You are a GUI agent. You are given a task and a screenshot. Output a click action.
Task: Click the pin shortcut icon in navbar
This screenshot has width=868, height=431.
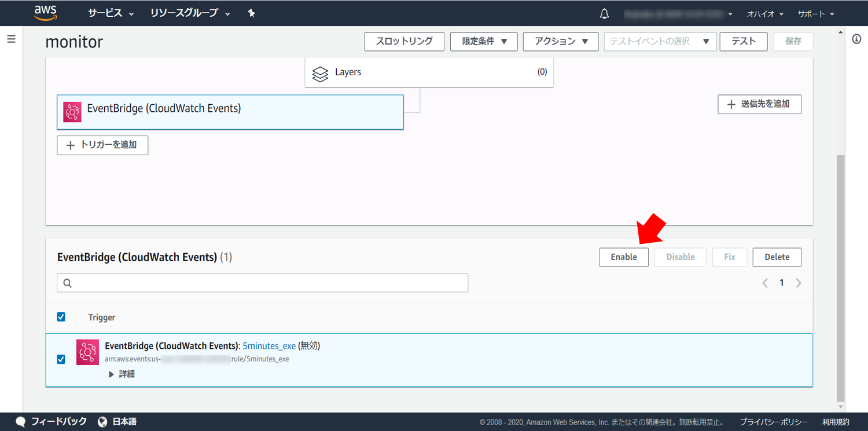[x=251, y=13]
